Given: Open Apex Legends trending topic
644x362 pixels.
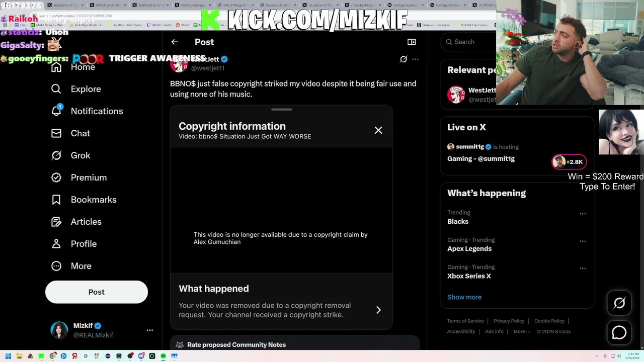Looking at the screenshot, I should tap(469, 249).
